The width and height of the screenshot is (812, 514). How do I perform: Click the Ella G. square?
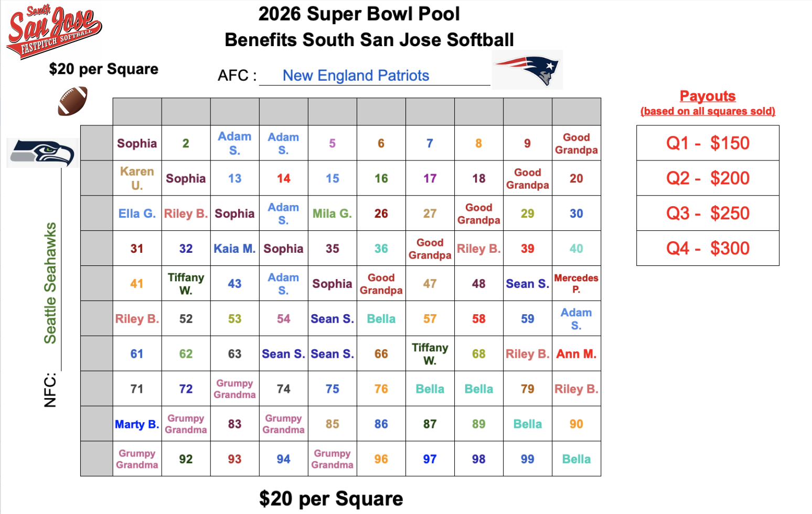[x=137, y=213]
